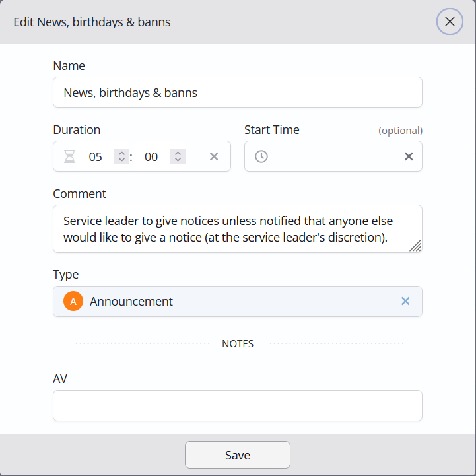Grab the Comment box resize handle

click(x=415, y=246)
